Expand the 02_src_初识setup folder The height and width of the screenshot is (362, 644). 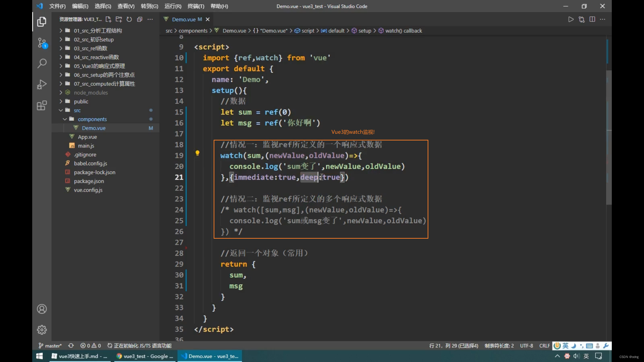105,40
